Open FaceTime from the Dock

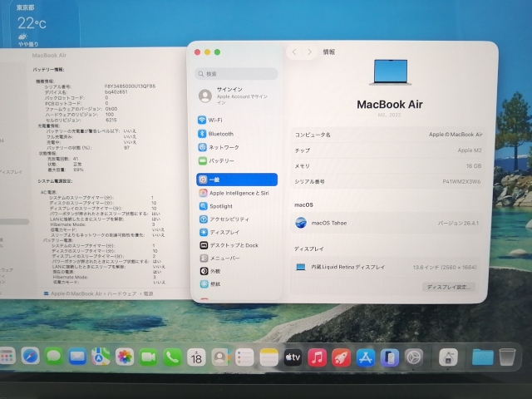148,357
